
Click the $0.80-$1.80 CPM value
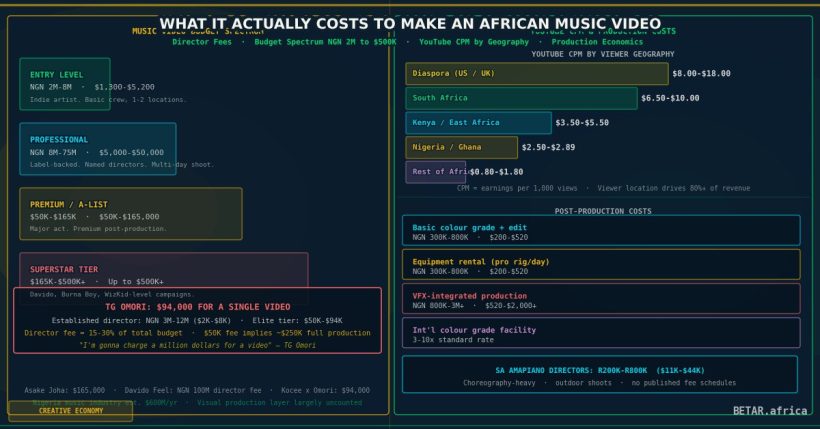click(496, 172)
